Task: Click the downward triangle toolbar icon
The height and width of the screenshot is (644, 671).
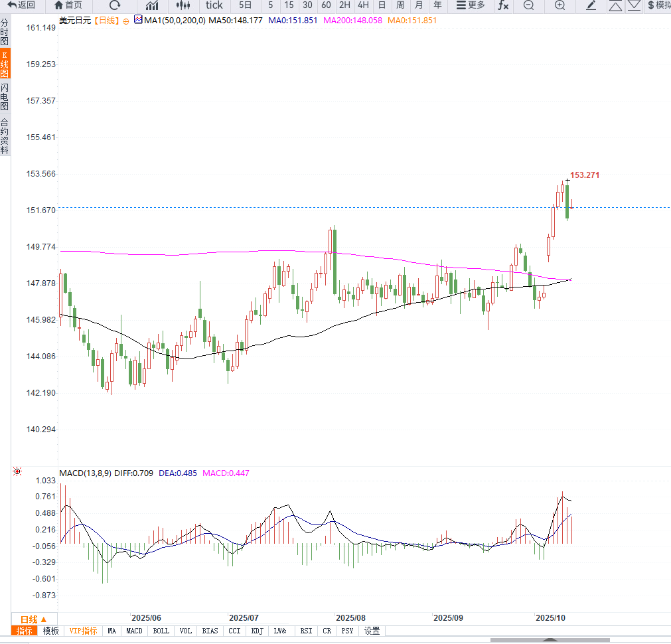Action: pyautogui.click(x=634, y=5)
